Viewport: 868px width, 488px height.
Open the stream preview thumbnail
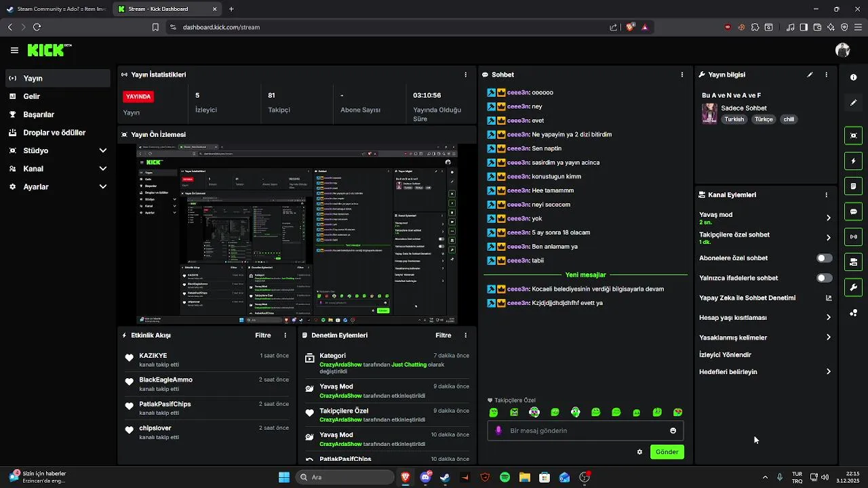(x=297, y=234)
